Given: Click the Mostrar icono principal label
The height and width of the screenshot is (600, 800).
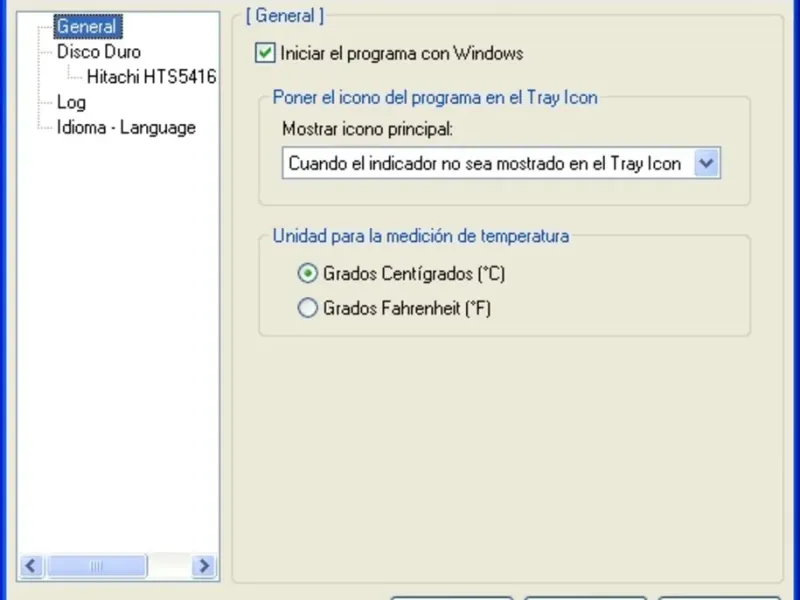Looking at the screenshot, I should pos(367,129).
